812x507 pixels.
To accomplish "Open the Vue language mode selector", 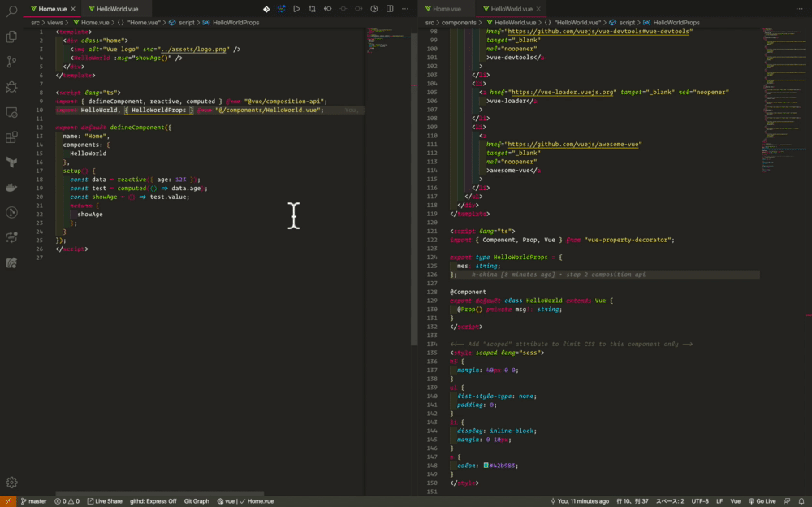I will tap(735, 501).
